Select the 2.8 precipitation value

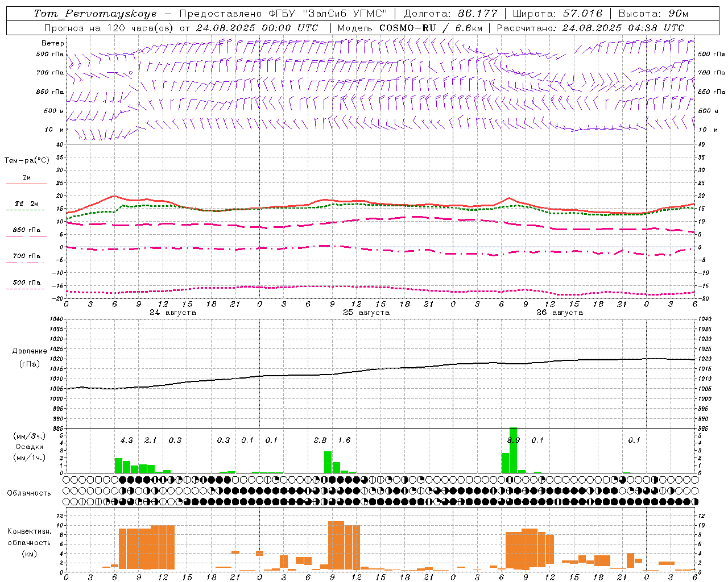pyautogui.click(x=320, y=440)
